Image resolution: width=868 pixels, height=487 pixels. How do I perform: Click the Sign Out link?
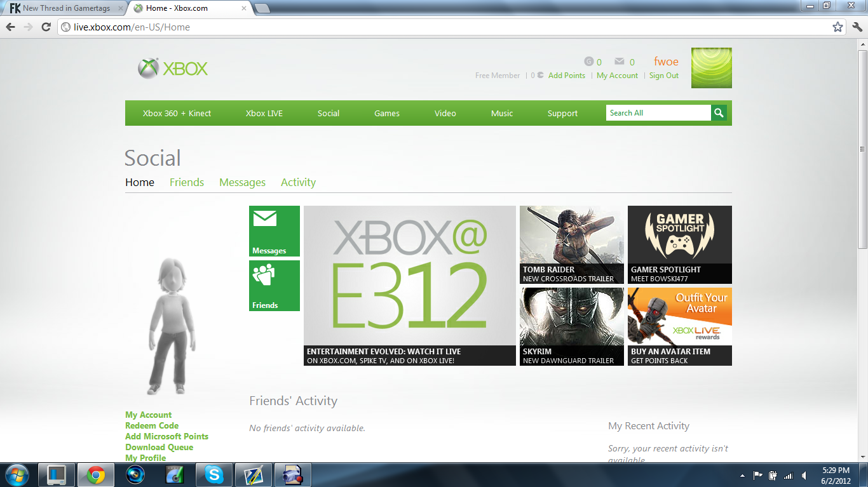664,76
